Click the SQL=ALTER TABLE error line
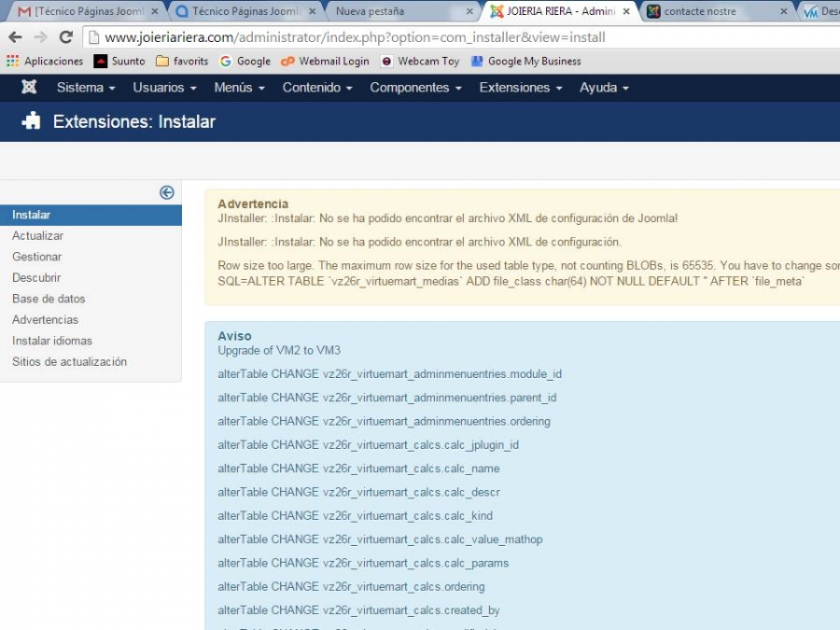This screenshot has height=630, width=840. click(x=511, y=281)
